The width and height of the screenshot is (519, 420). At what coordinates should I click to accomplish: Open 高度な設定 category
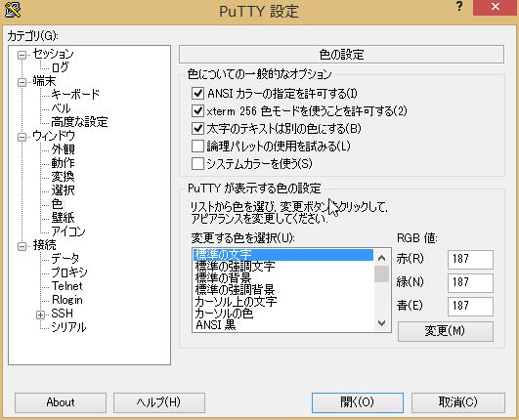coord(79,122)
